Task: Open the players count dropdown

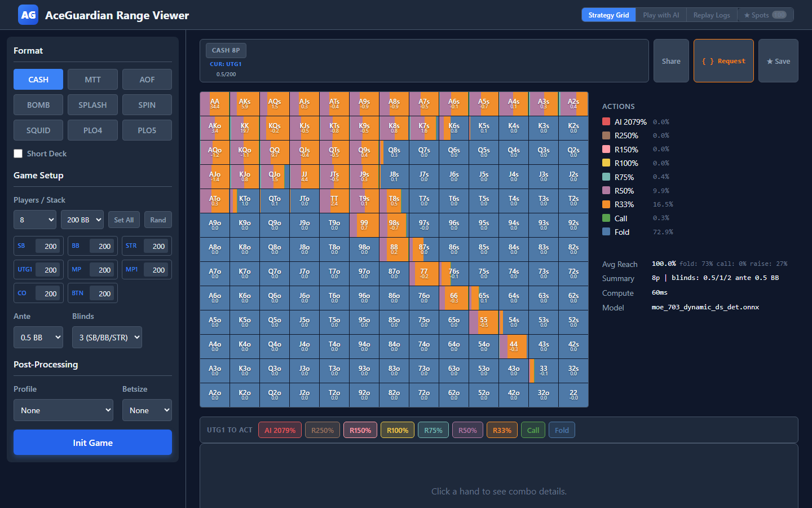Action: [35, 220]
